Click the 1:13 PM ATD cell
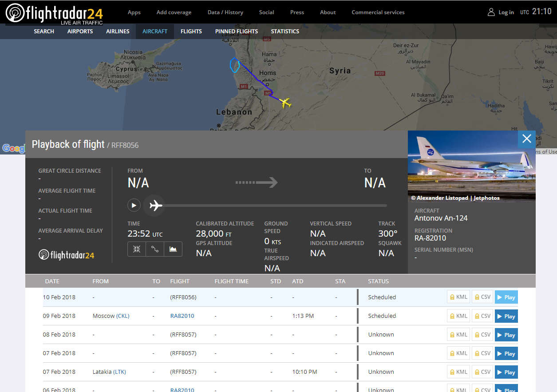Image resolution: width=557 pixels, height=392 pixels. [303, 316]
